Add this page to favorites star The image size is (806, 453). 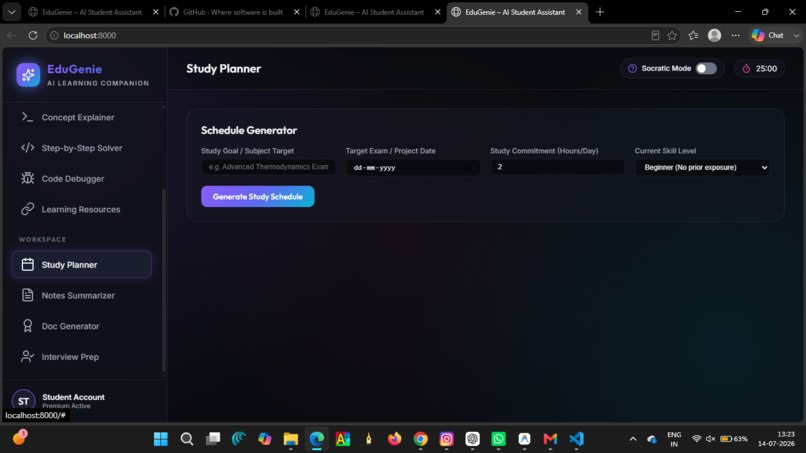tap(672, 35)
